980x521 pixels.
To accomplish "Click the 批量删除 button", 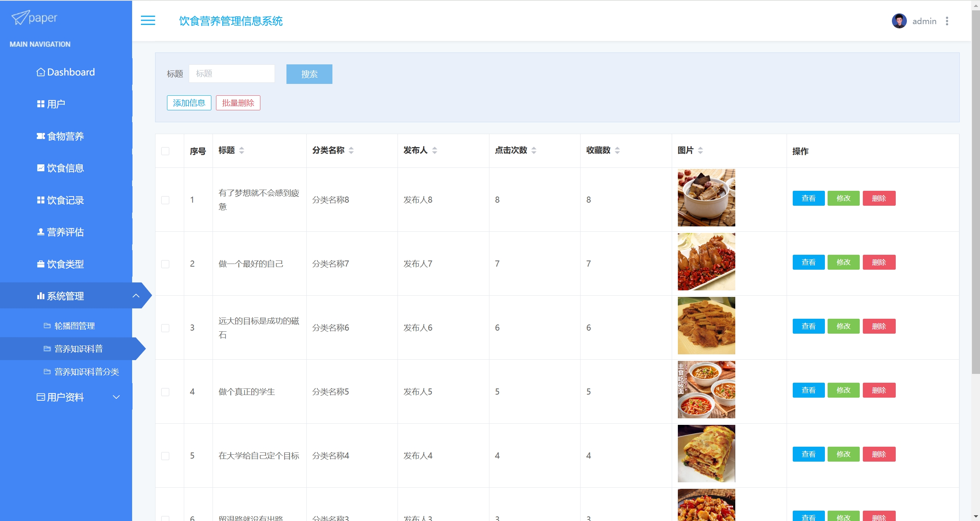I will click(x=238, y=103).
